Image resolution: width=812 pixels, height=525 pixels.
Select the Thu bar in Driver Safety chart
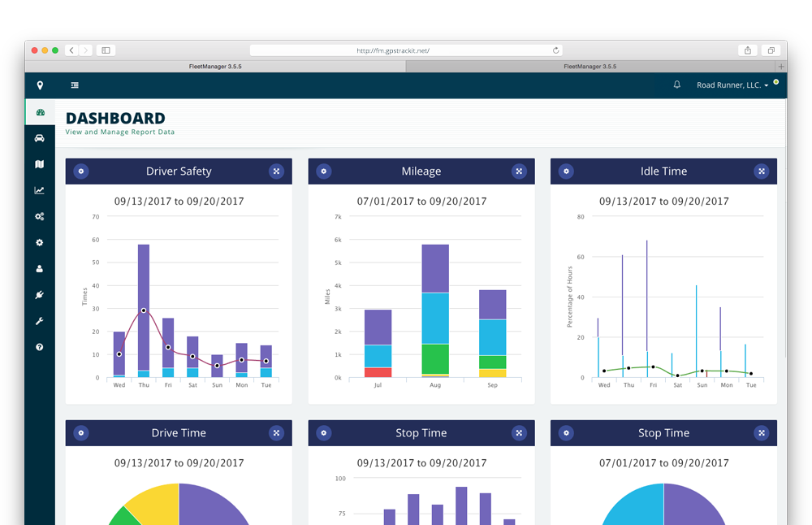(144, 310)
